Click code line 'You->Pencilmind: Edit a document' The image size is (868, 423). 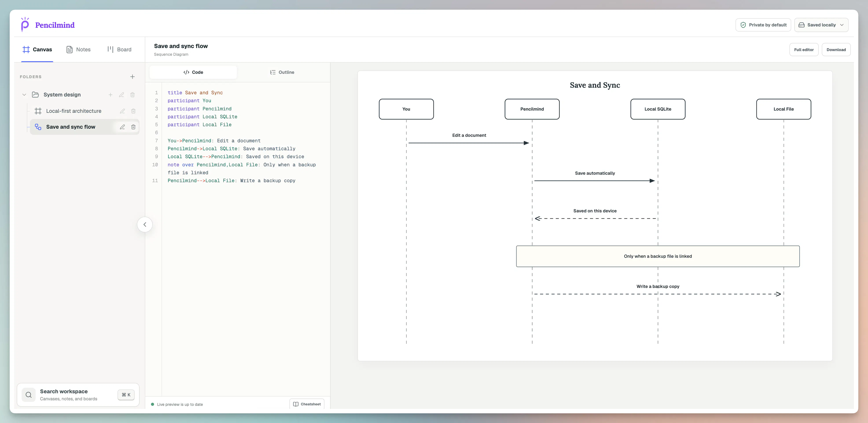coord(214,141)
